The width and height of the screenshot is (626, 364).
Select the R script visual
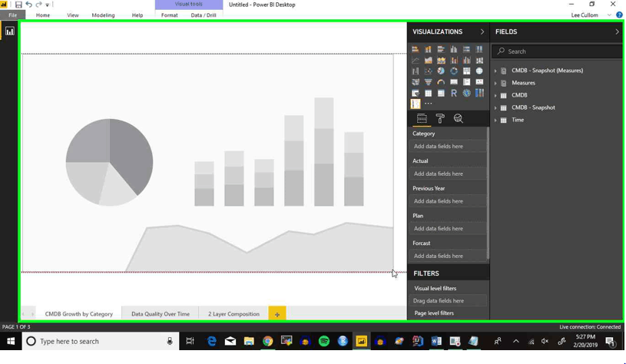(x=453, y=93)
